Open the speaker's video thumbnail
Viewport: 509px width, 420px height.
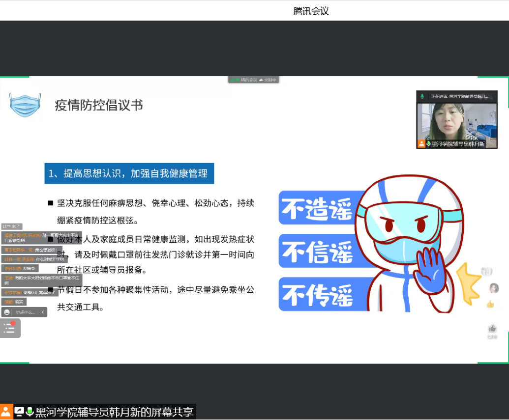tap(456, 122)
